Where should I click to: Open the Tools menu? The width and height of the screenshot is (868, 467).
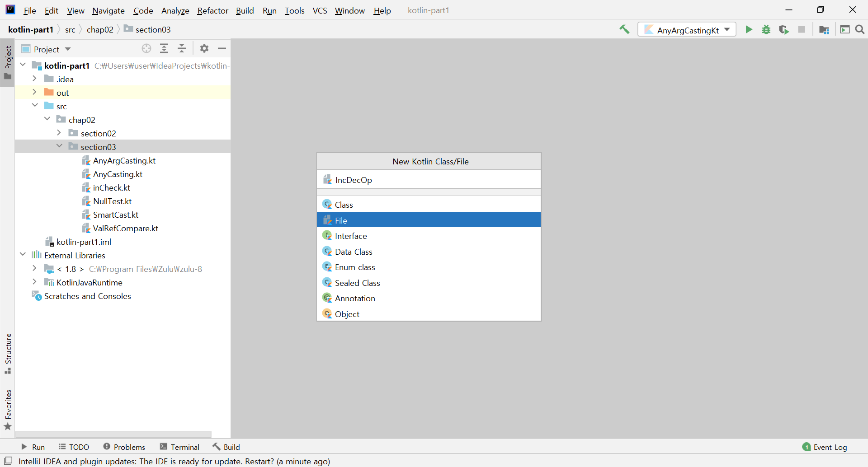(x=294, y=10)
